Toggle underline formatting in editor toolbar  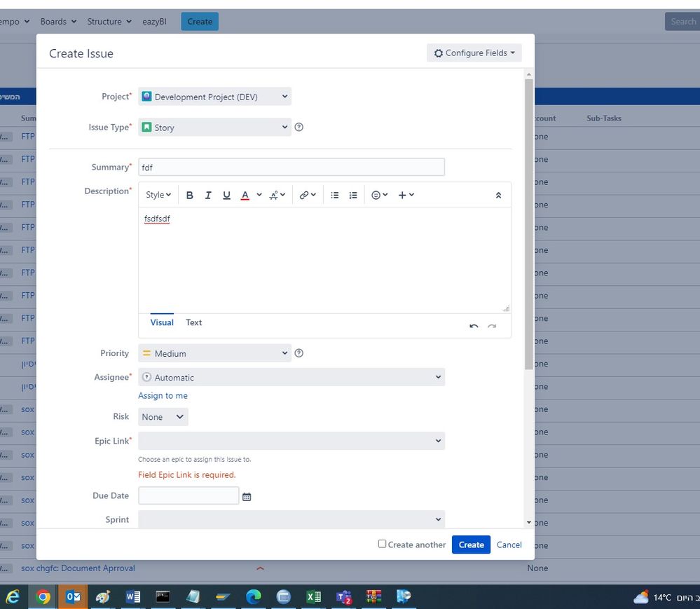(226, 195)
